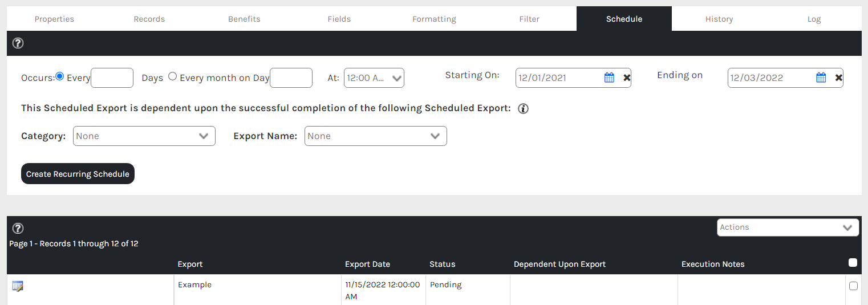Open help icon in schedule panel header
This screenshot has height=305, width=868.
[18, 43]
